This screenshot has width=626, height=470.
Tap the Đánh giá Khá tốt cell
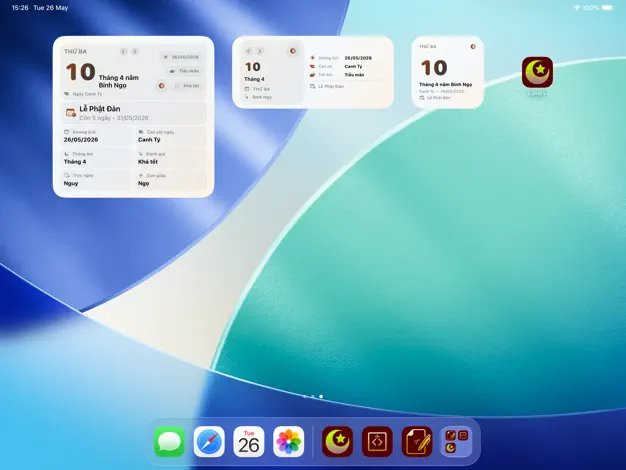click(x=170, y=158)
